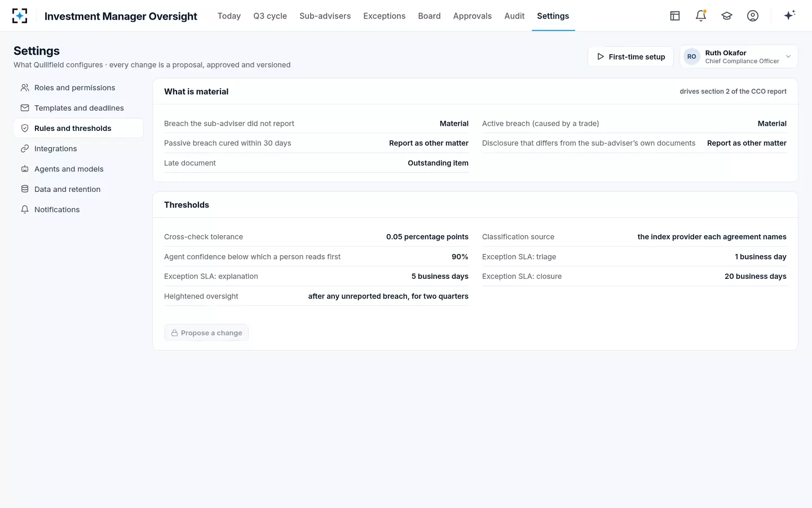Click the 'Outstanding item' late document value
812x508 pixels.
point(438,163)
